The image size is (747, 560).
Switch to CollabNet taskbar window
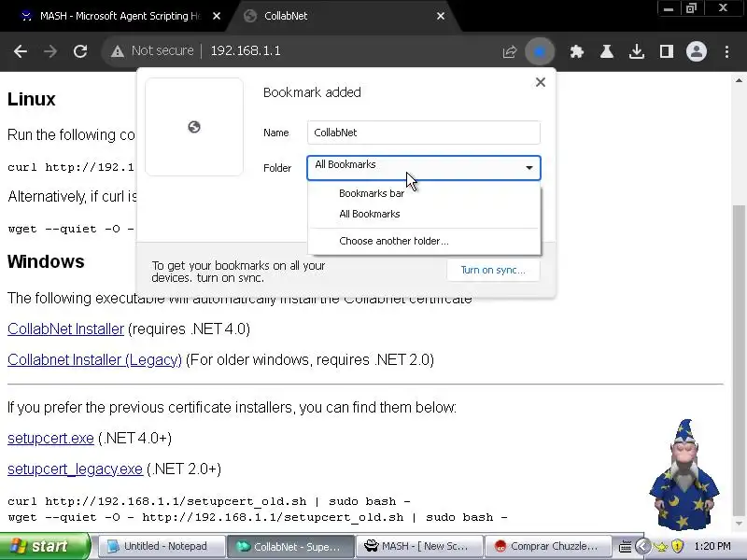290,546
